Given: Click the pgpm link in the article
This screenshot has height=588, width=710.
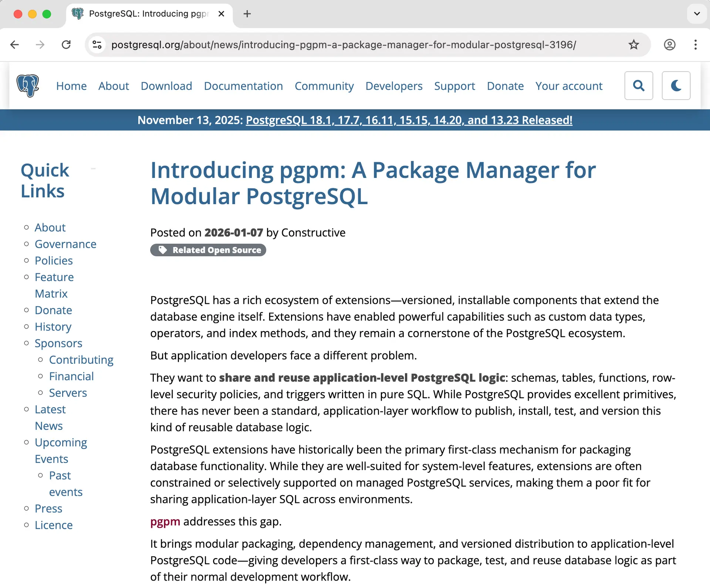Looking at the screenshot, I should 165,522.
